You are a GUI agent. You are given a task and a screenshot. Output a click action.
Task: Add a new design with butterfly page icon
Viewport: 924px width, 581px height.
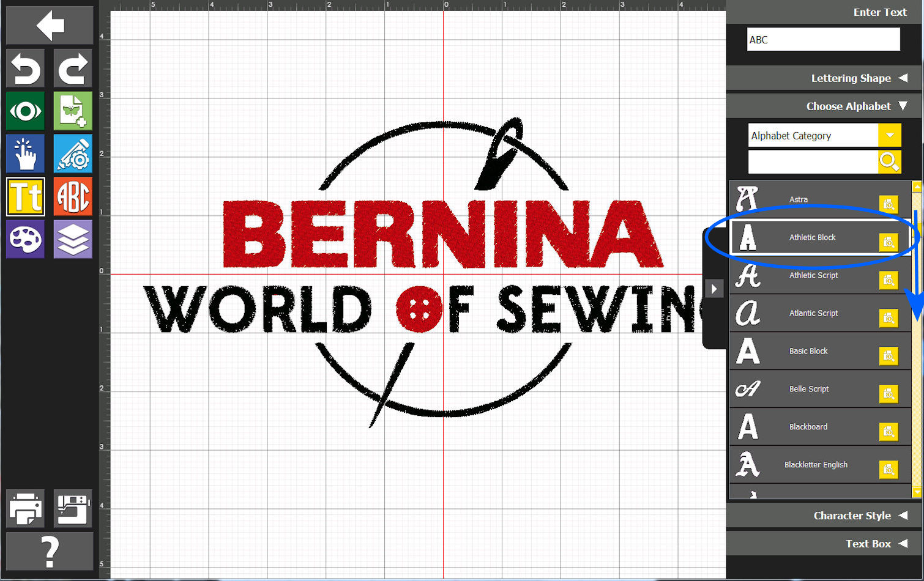point(73,111)
